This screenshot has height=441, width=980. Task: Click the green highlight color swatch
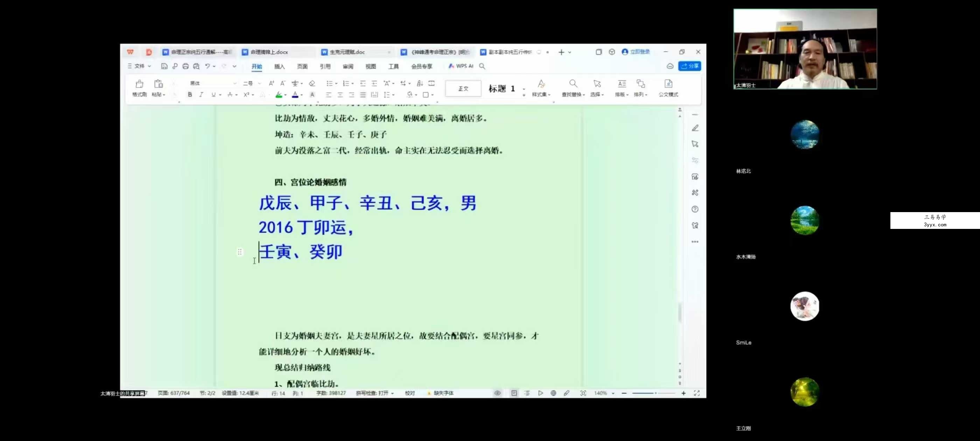(x=279, y=95)
